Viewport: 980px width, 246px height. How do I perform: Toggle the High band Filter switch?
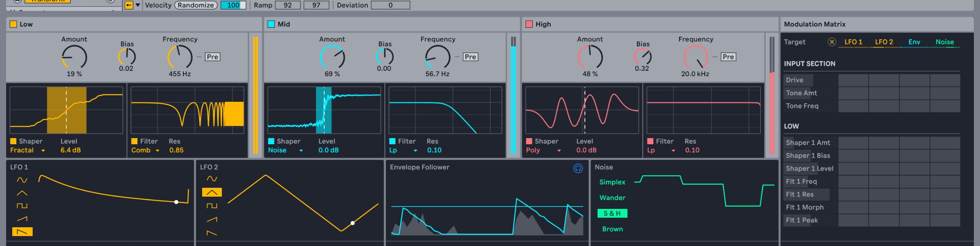650,141
